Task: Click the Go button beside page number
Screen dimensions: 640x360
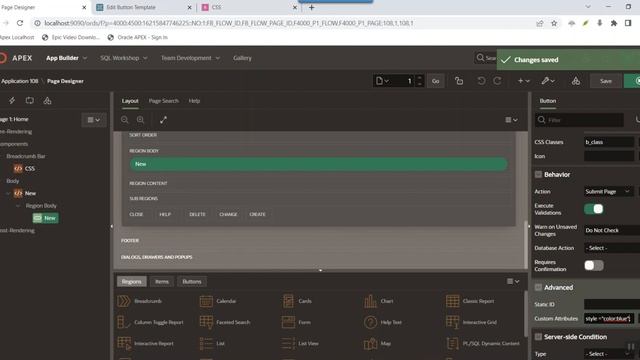Action: point(436,81)
